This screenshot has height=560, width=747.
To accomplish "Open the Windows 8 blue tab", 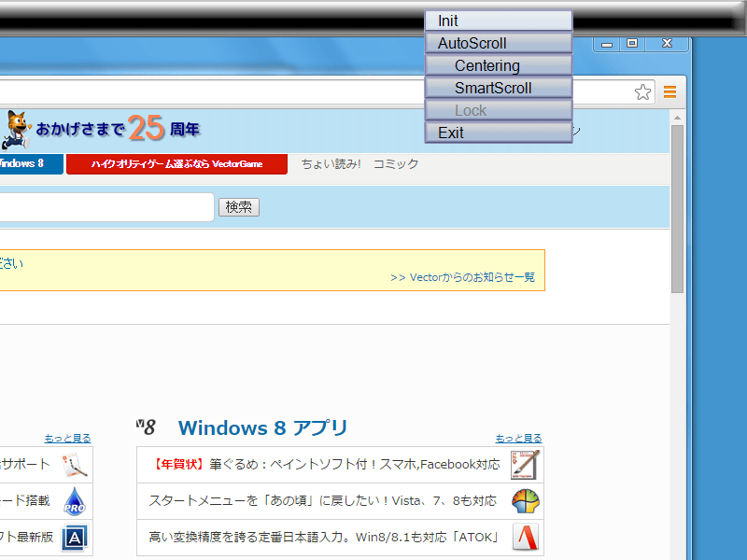I will 31,164.
